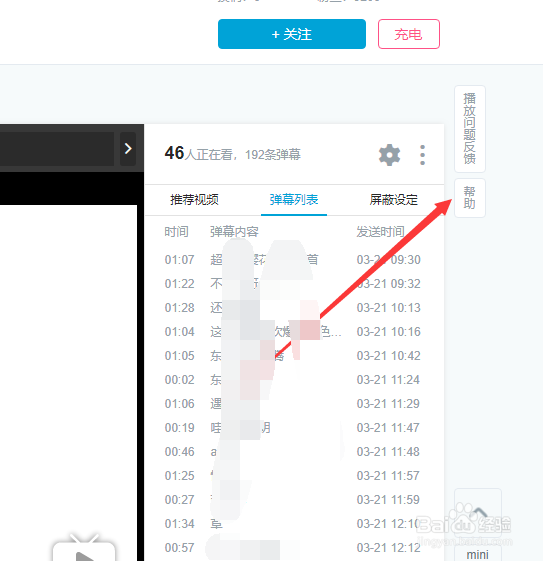Select the 弹幕列表 tab
The width and height of the screenshot is (543, 561).
pos(294,199)
